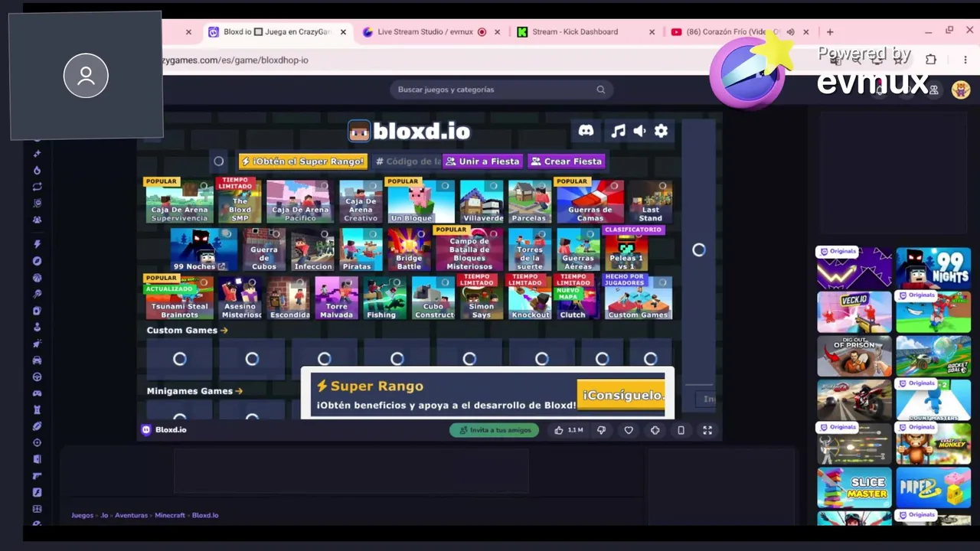
Task: Click Crear Fiesta button
Action: click(567, 161)
